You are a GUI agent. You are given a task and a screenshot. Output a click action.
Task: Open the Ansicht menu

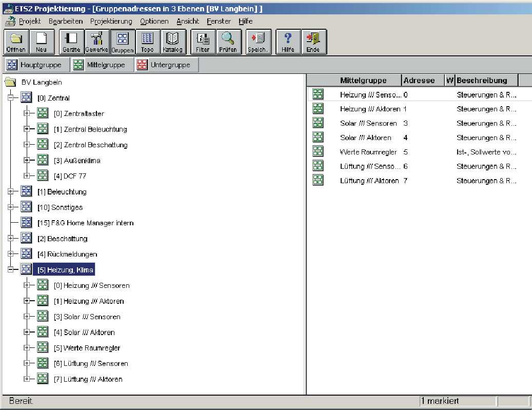(x=187, y=22)
